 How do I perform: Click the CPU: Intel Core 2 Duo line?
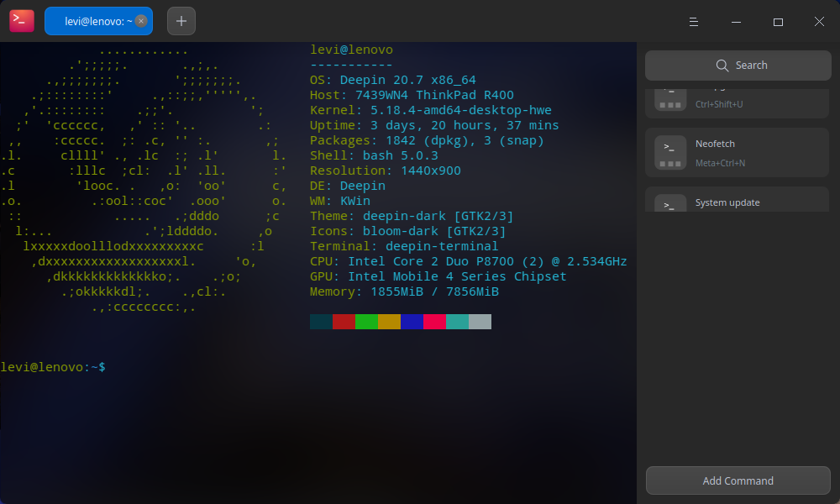coord(468,261)
